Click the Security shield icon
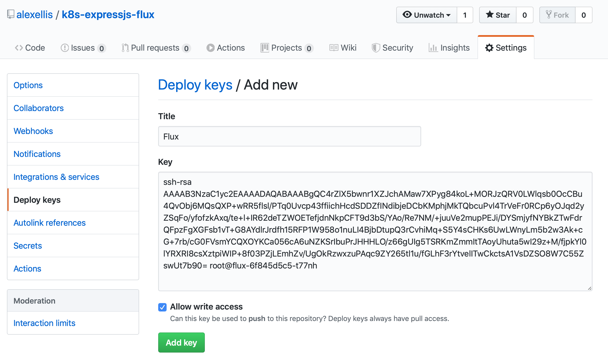The width and height of the screenshot is (608, 364). [376, 48]
